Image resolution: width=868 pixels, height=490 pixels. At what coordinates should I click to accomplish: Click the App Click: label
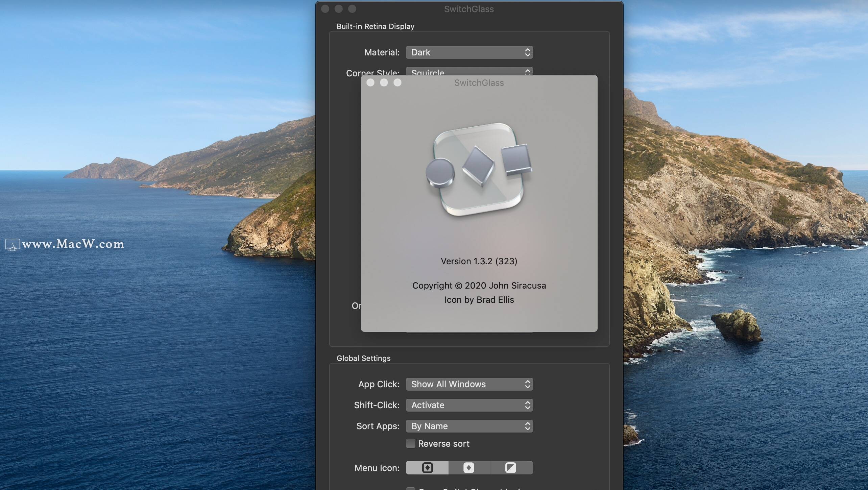click(x=379, y=384)
